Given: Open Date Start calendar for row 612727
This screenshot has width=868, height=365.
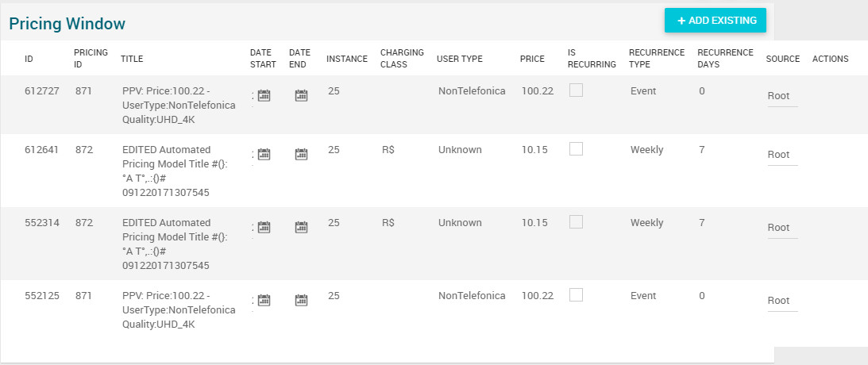Looking at the screenshot, I should (x=264, y=96).
